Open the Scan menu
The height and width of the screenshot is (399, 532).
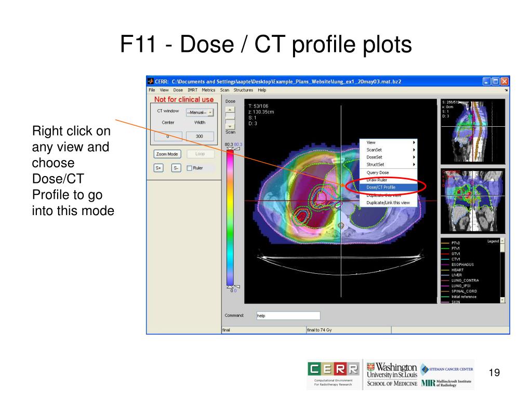(224, 90)
